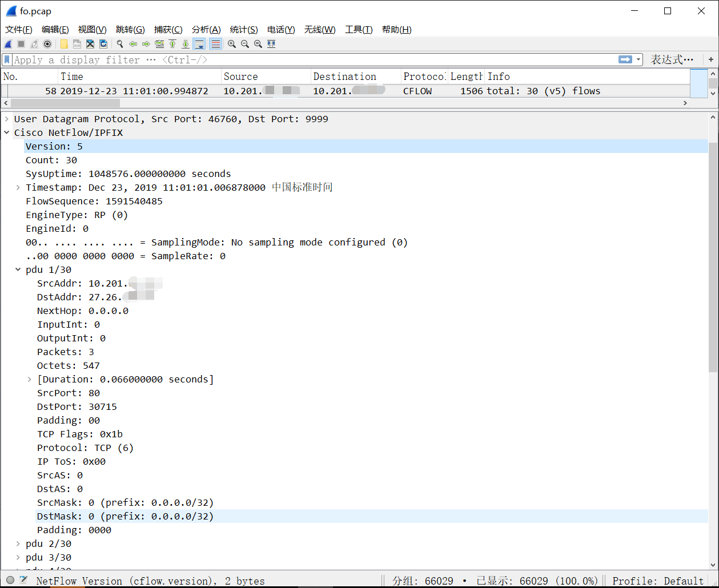
Task: Start a new capture with the shark fin icon
Action: 8,44
